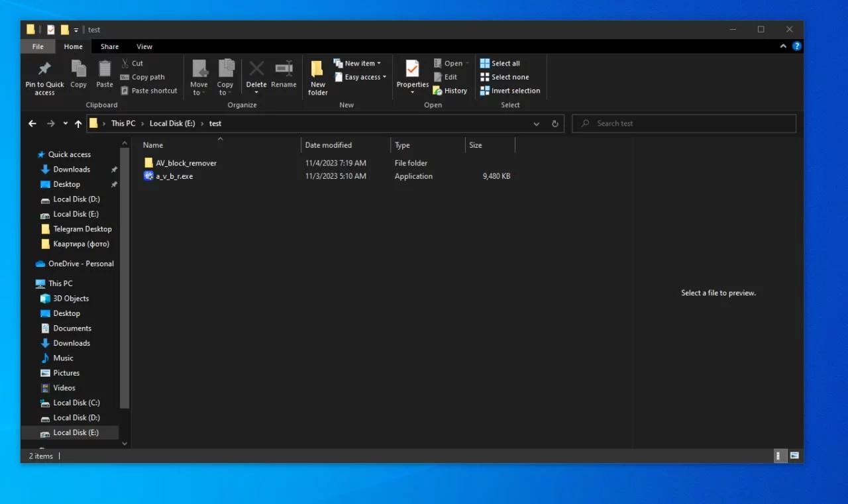Click chevron after Local Disk (E:) in address bar
Viewport: 848px width, 504px height.
tap(201, 124)
